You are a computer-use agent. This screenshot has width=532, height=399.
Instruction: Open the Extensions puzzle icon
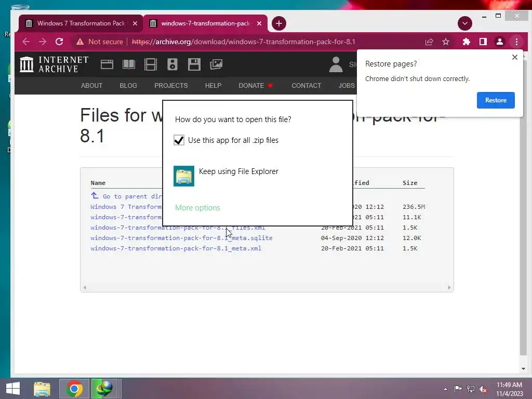click(467, 42)
